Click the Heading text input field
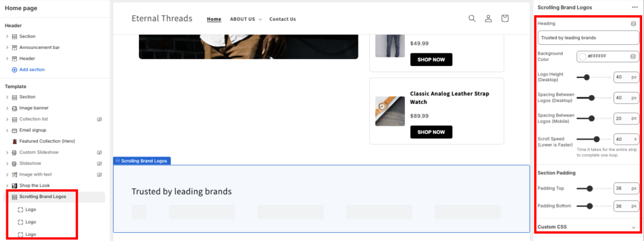This screenshot has height=241, width=644. [x=588, y=37]
